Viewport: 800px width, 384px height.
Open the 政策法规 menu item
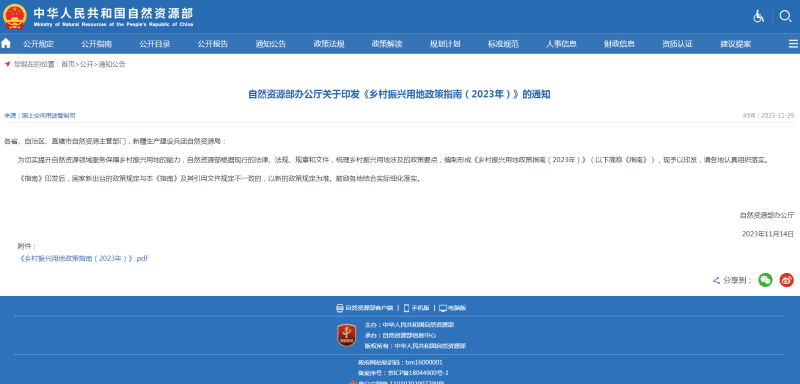329,44
